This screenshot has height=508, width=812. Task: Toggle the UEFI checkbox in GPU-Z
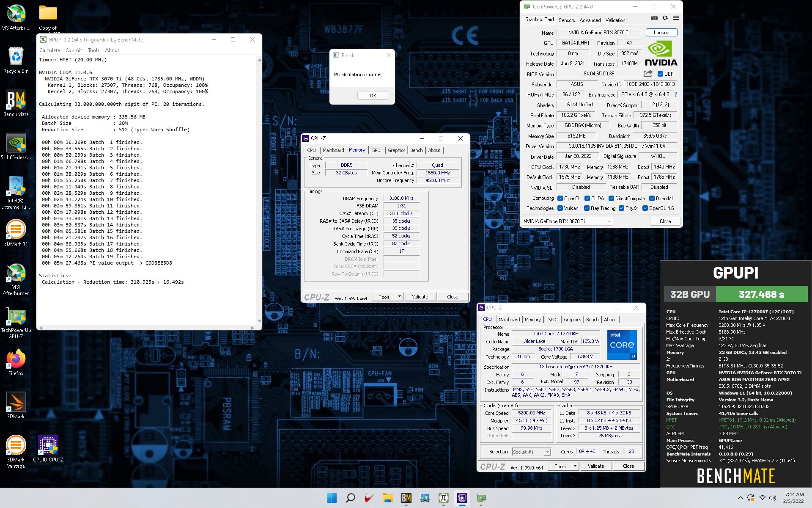point(660,74)
